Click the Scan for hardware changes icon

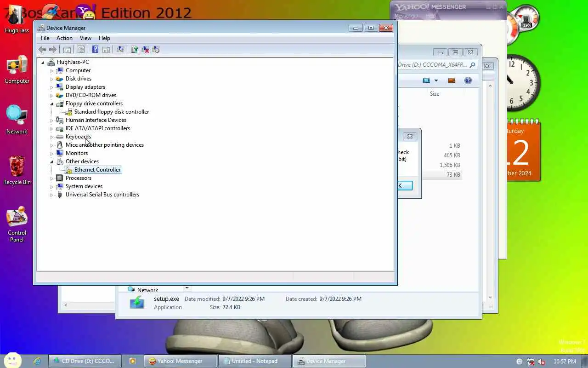[x=120, y=50]
